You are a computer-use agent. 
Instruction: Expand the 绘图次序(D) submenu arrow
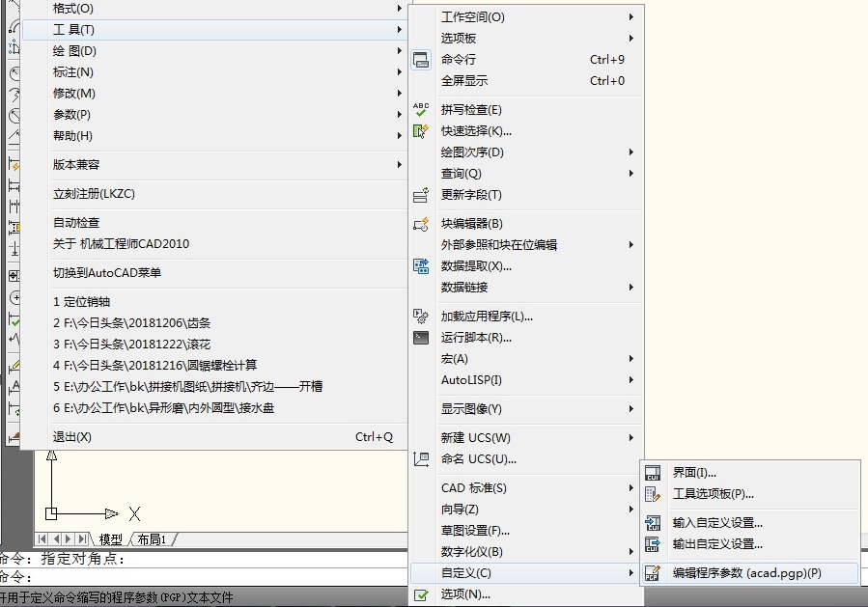click(631, 152)
